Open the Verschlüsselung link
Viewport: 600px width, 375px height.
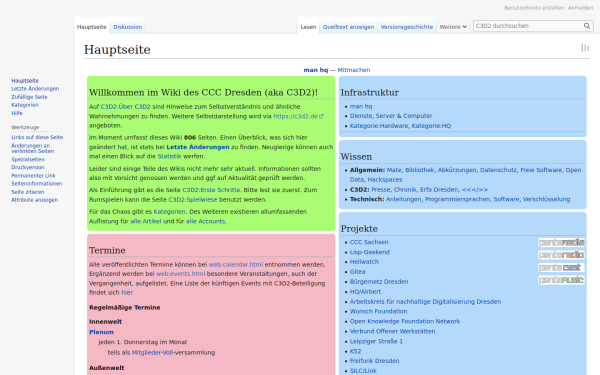546,199
